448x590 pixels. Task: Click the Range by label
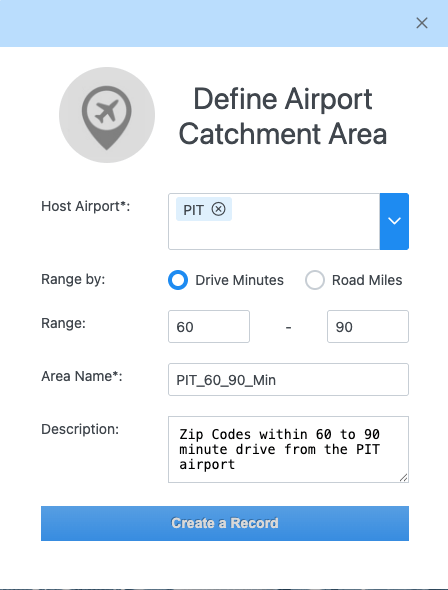pos(73,280)
